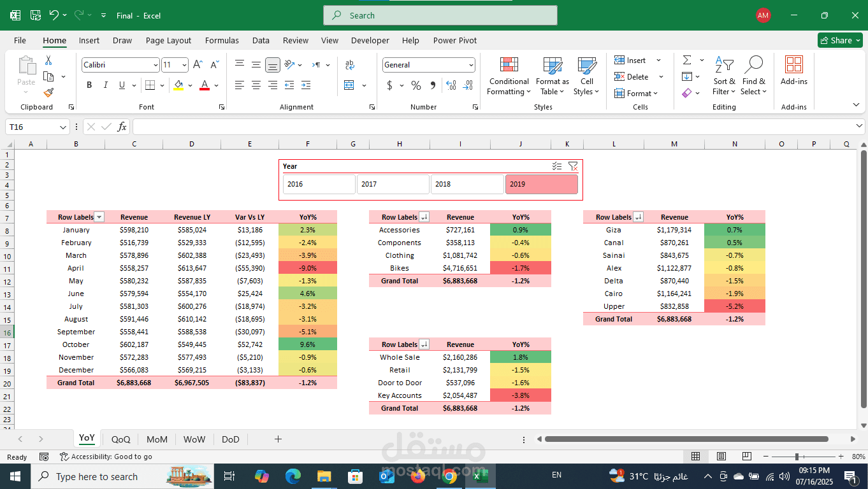Click the yellow Fill Color swatch button
The height and width of the screenshot is (489, 868).
pyautogui.click(x=178, y=85)
